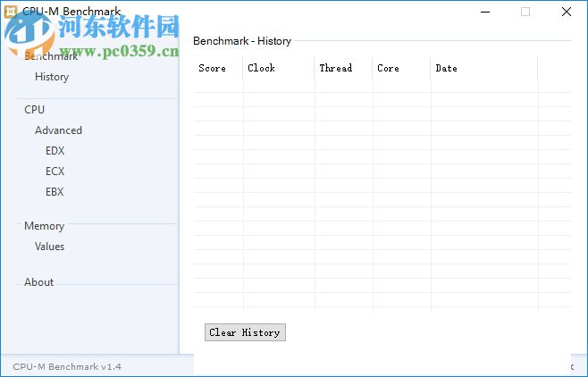588x377 pixels.
Task: View the memory Values page
Action: [x=49, y=247]
